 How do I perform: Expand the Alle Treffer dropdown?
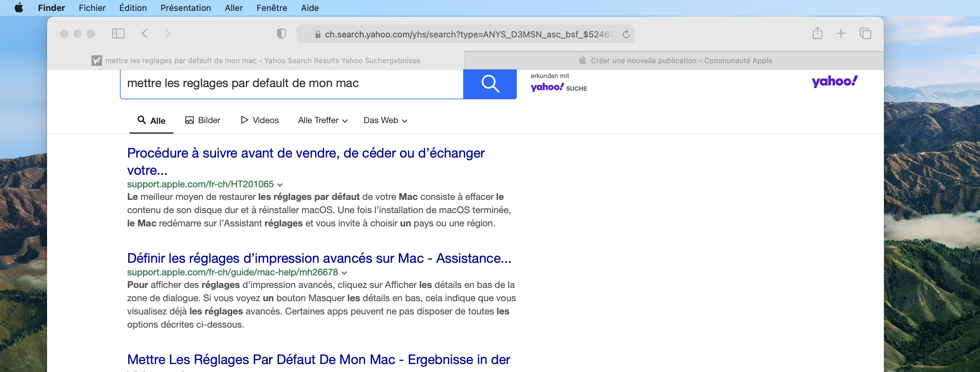pos(323,120)
